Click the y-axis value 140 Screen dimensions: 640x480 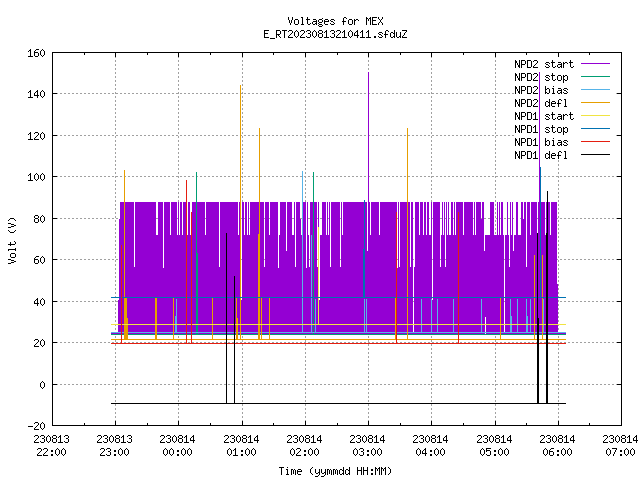36,94
